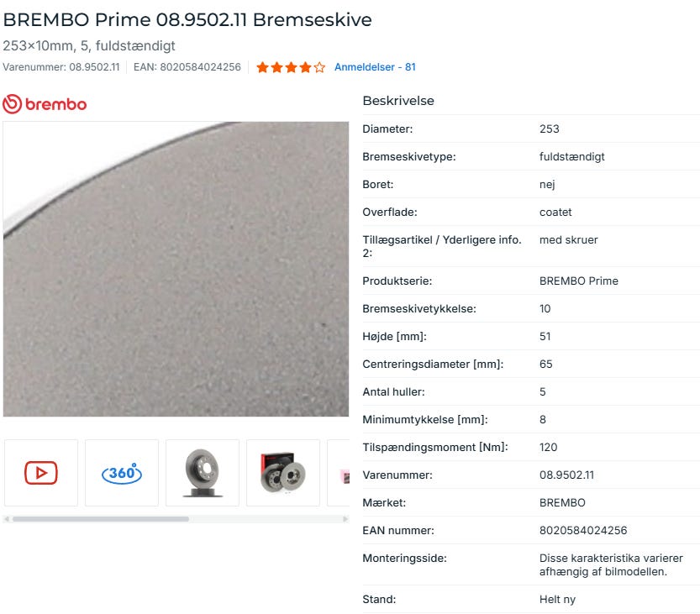Image resolution: width=700 pixels, height=614 pixels.
Task: Select the single brake disc thumbnail
Action: tap(203, 473)
